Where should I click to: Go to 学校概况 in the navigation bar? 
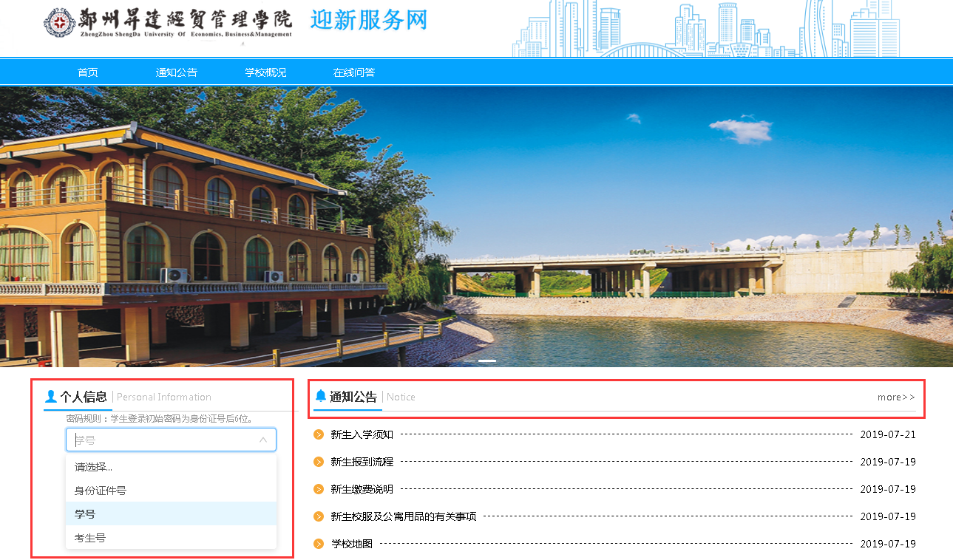265,72
